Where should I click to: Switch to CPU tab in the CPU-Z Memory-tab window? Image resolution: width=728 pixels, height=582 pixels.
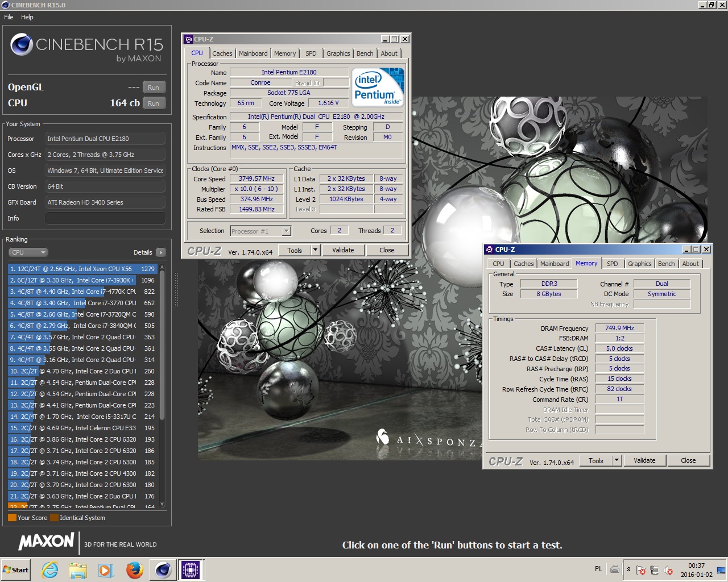499,264
